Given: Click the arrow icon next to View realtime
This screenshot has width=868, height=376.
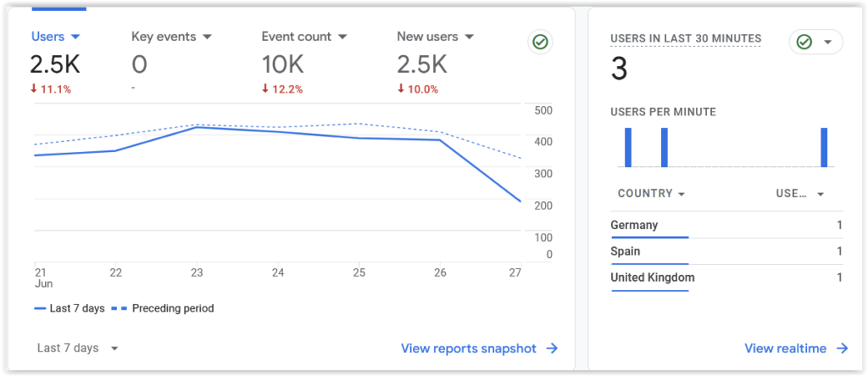Looking at the screenshot, I should pyautogui.click(x=842, y=348).
